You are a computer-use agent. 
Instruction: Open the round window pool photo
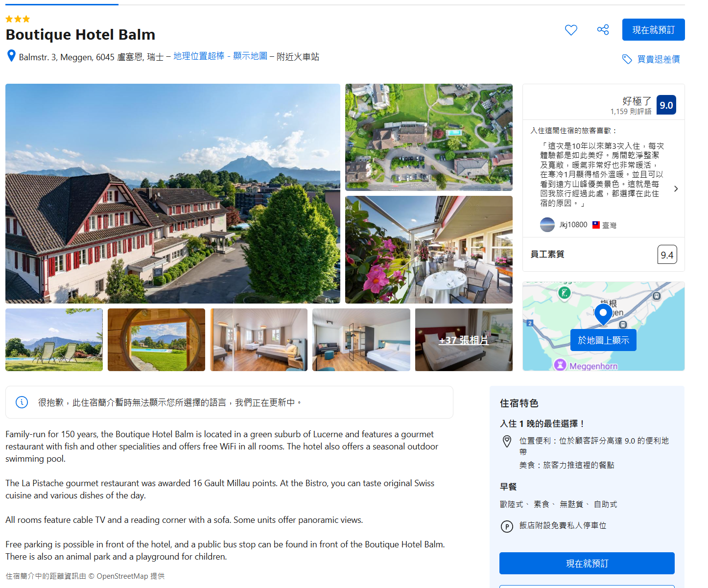156,340
